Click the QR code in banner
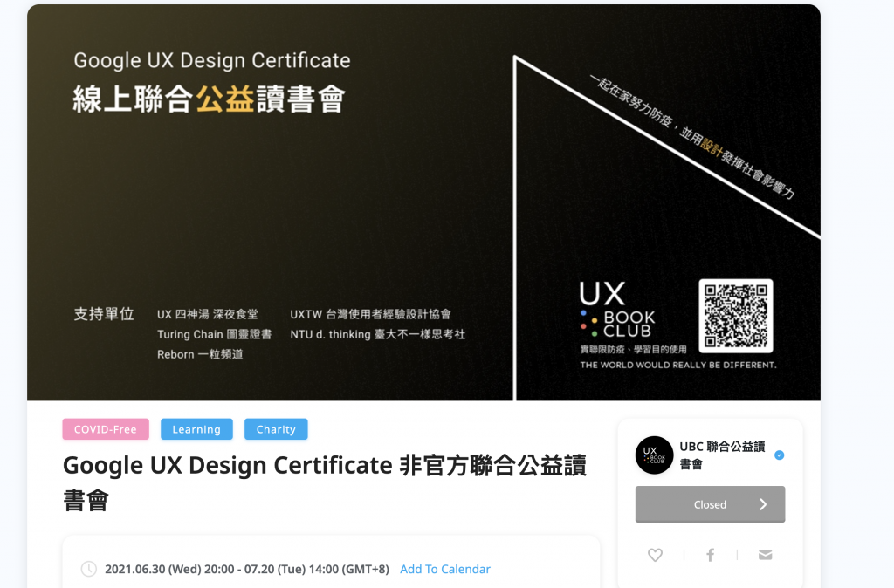The image size is (894, 588). (736, 316)
